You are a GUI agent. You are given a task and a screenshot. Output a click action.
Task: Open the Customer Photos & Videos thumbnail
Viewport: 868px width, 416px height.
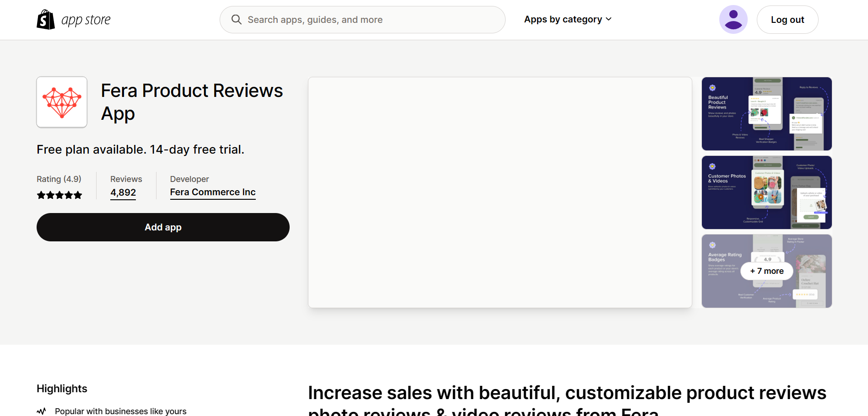tap(767, 192)
